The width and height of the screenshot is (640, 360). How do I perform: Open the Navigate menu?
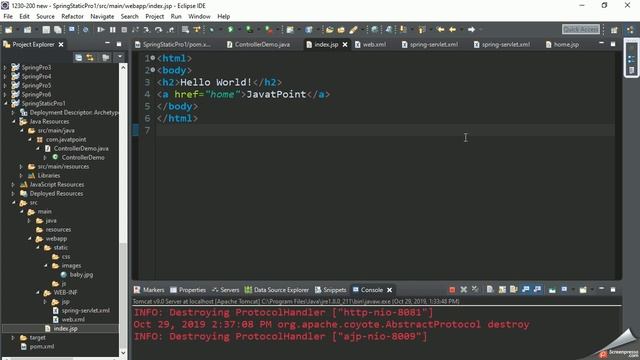click(x=102, y=16)
